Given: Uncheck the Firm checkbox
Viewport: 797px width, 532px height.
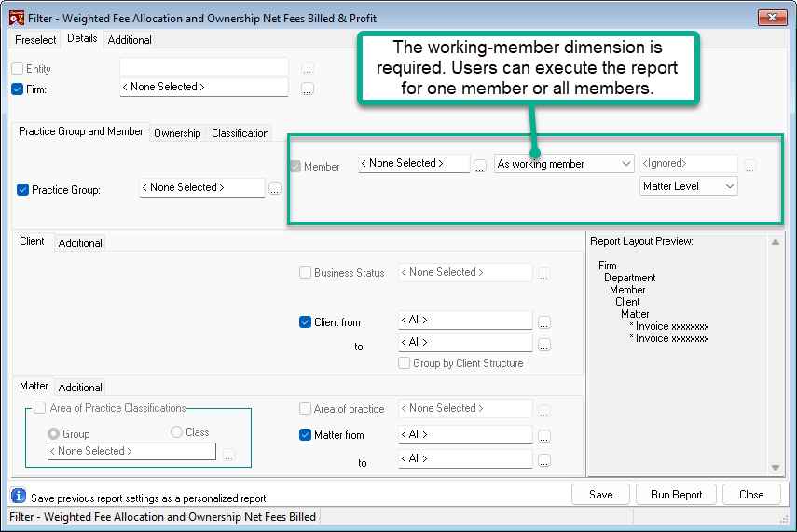Looking at the screenshot, I should pyautogui.click(x=18, y=89).
